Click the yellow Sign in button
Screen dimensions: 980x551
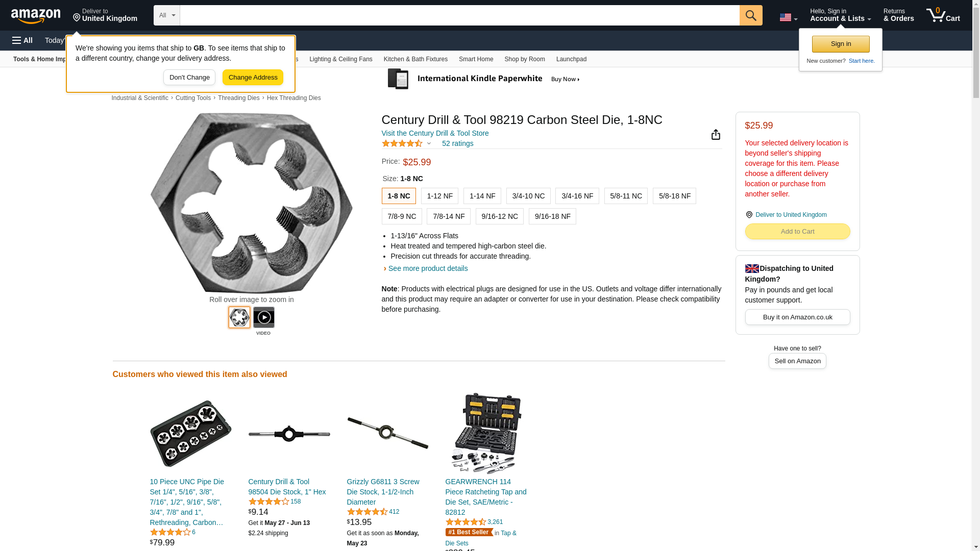tap(841, 44)
